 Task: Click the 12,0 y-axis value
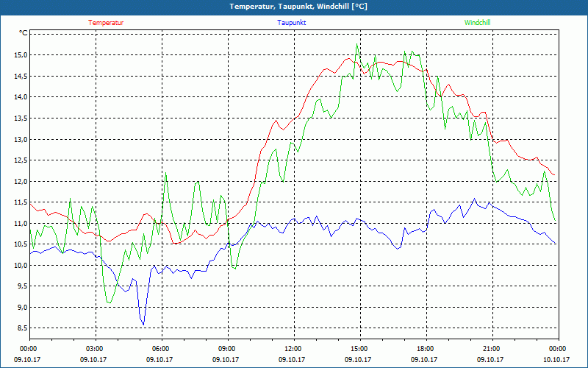point(21,181)
